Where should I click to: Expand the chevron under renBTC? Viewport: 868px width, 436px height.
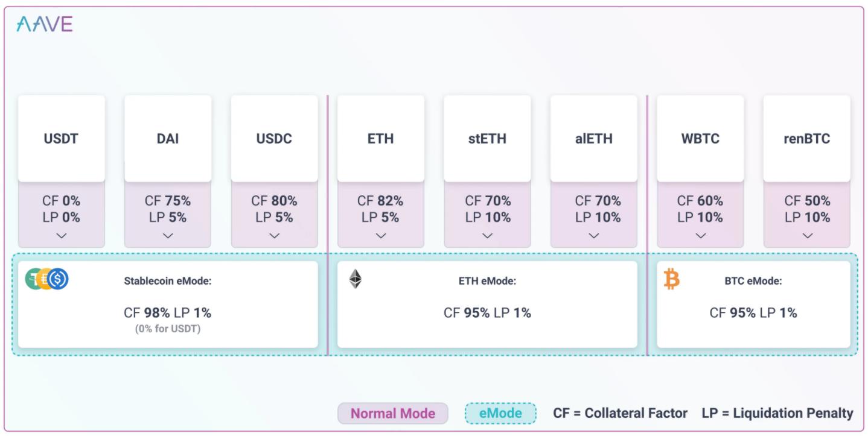tap(807, 236)
